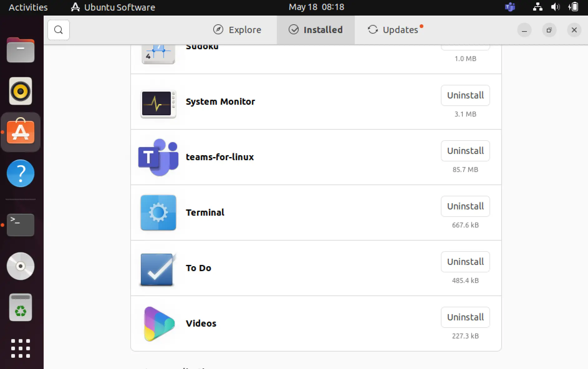The width and height of the screenshot is (588, 369).
Task: Click the System Monitor app icon
Action: pyautogui.click(x=158, y=104)
